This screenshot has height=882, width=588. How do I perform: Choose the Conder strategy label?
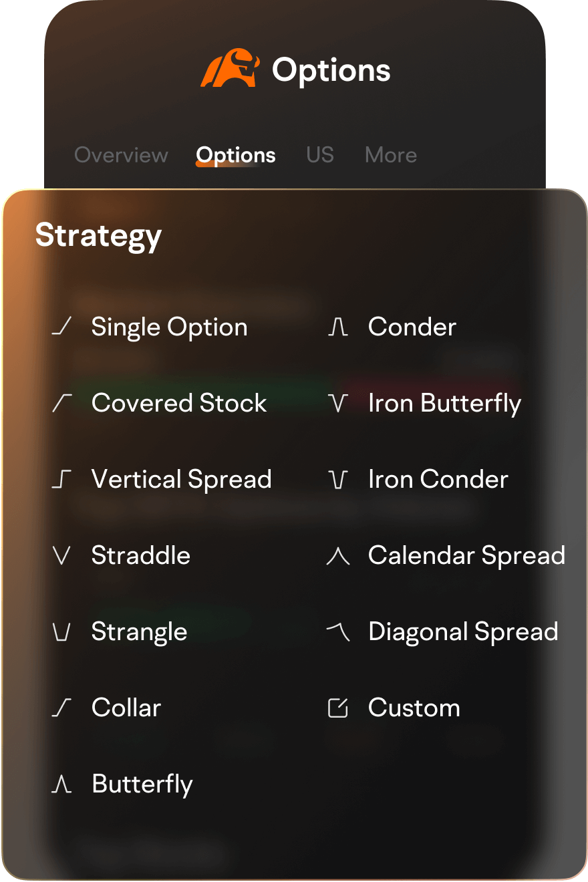(x=412, y=327)
